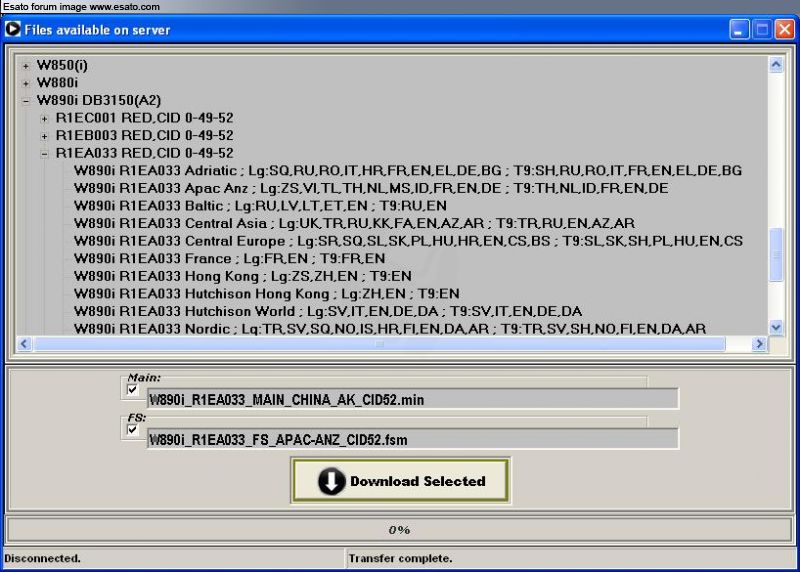Maximize the Files available on server window
The height and width of the screenshot is (572, 800).
762,30
